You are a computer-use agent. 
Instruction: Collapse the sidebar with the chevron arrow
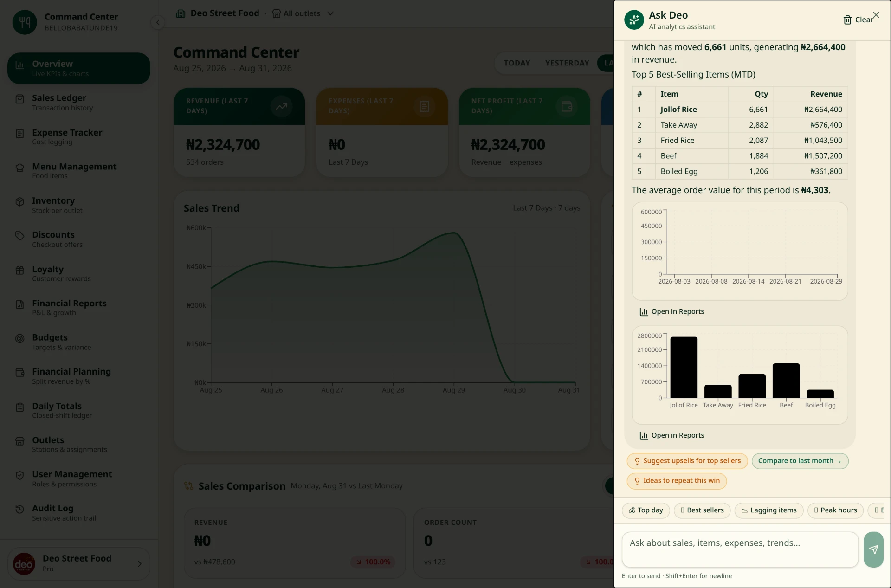pyautogui.click(x=158, y=22)
